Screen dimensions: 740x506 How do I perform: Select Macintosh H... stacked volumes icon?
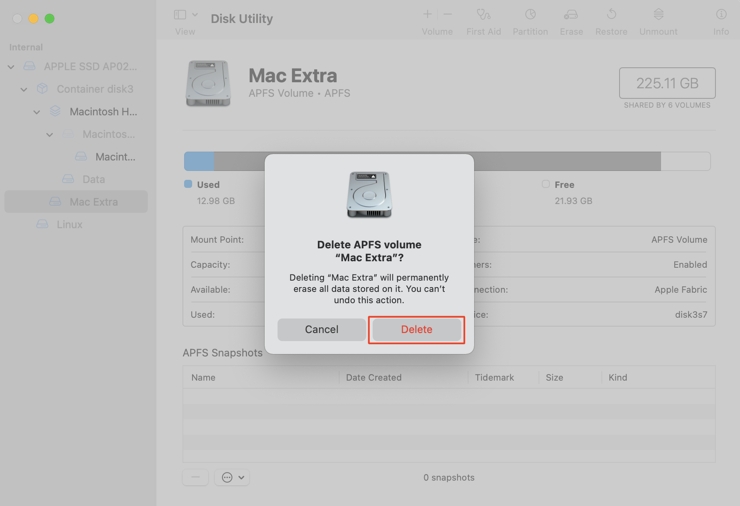tap(55, 111)
